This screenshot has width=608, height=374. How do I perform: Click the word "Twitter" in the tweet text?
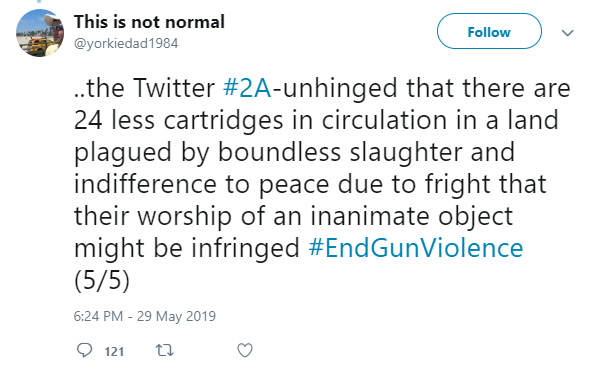pyautogui.click(x=174, y=88)
